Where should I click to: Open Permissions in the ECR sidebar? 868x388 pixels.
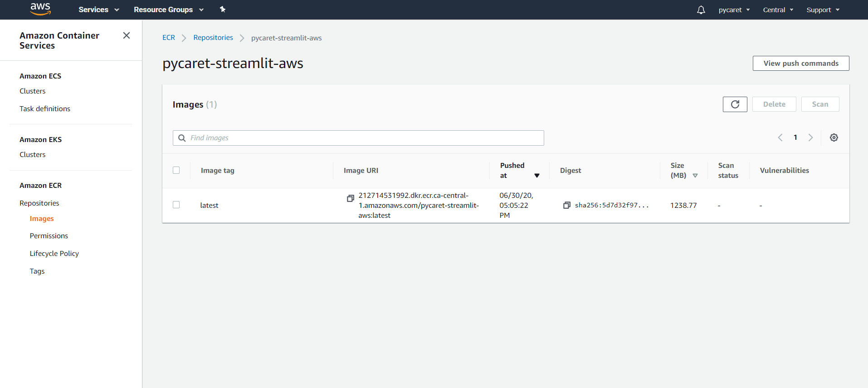tap(49, 236)
